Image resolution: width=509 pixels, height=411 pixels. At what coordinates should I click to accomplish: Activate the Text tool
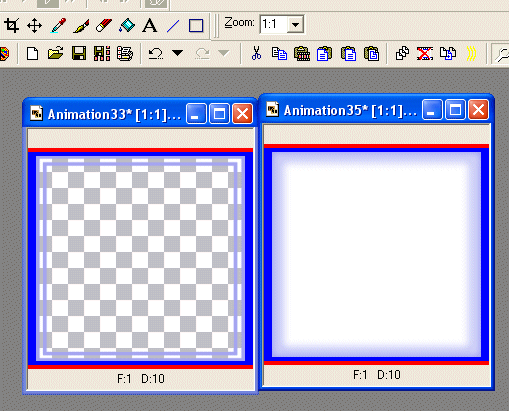[150, 26]
